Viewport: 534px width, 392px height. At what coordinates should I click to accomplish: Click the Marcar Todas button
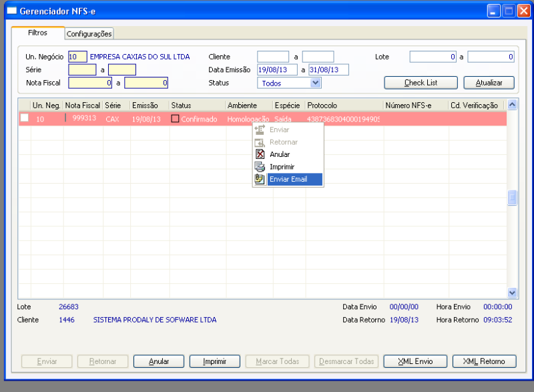(x=277, y=361)
